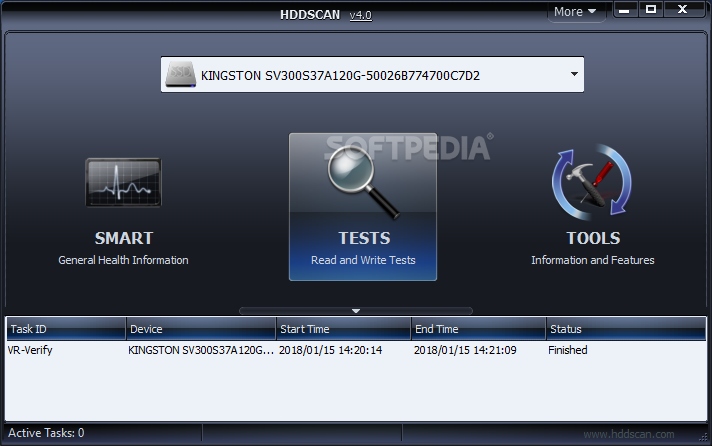Click the window resize grip in corner

click(x=703, y=437)
